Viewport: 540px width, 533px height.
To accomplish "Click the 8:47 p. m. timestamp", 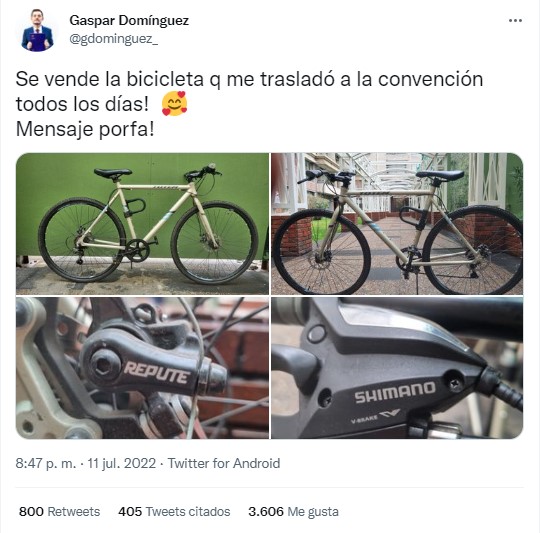I will (x=46, y=463).
